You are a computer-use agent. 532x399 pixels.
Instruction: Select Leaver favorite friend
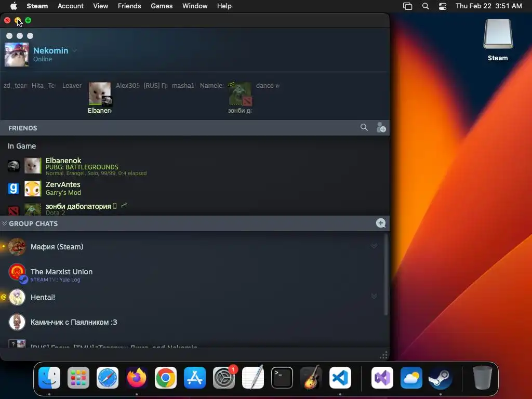(x=72, y=86)
